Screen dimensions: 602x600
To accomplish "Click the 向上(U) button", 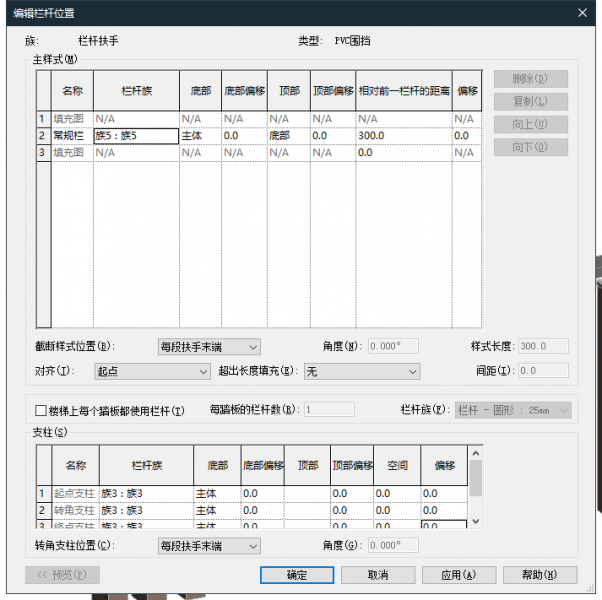I will (x=531, y=124).
